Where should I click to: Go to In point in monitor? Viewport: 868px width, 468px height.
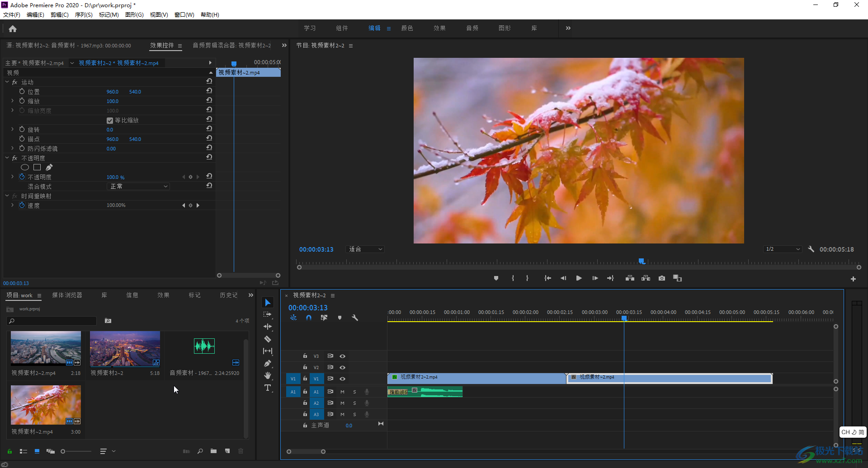coord(547,278)
